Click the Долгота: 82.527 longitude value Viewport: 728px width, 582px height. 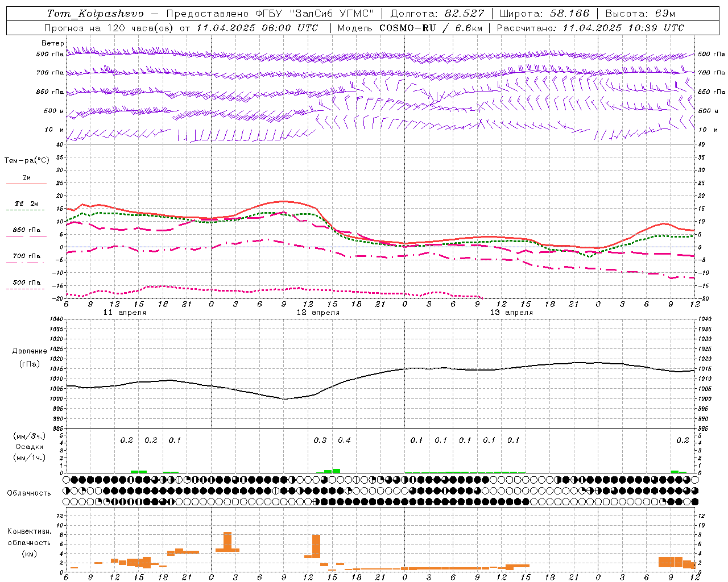pos(437,14)
